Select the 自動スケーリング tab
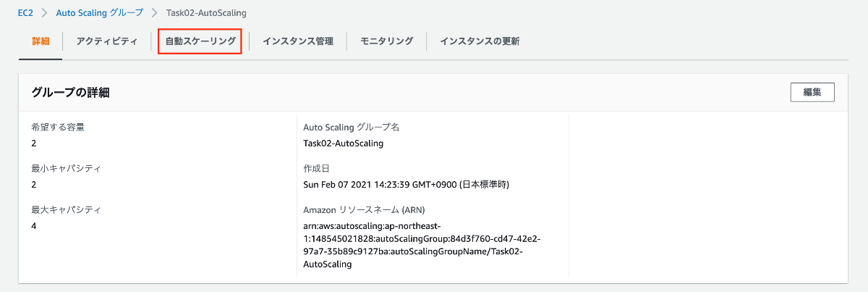Screen dimensions: 868x292 point(200,41)
